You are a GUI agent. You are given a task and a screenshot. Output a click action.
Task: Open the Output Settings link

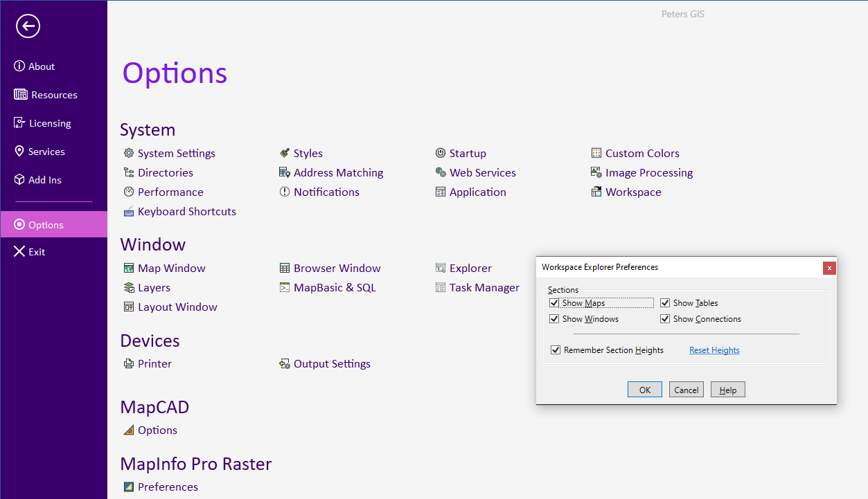point(332,363)
